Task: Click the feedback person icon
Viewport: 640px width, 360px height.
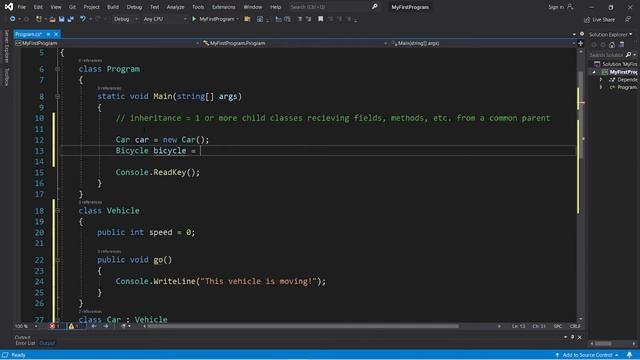Action: (x=628, y=19)
